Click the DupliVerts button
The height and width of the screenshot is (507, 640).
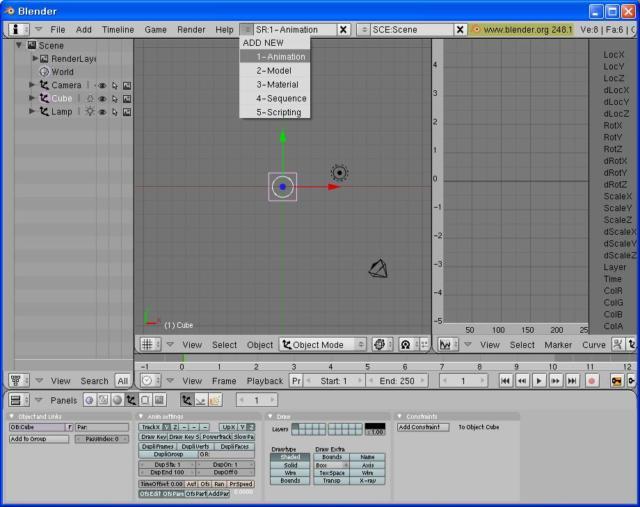click(195, 447)
